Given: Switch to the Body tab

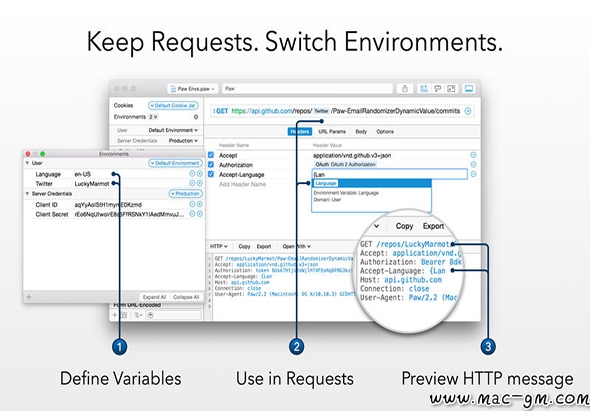Looking at the screenshot, I should (361, 132).
